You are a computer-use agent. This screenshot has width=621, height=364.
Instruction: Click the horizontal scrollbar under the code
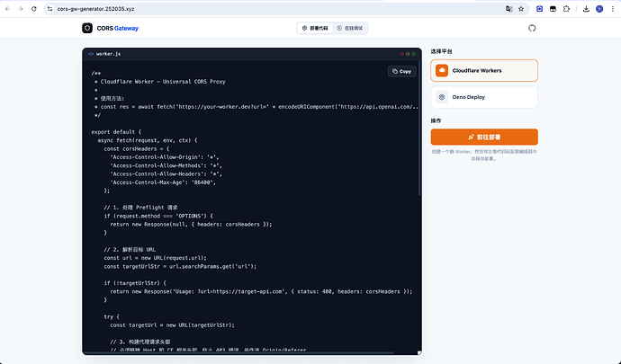[x=239, y=352]
